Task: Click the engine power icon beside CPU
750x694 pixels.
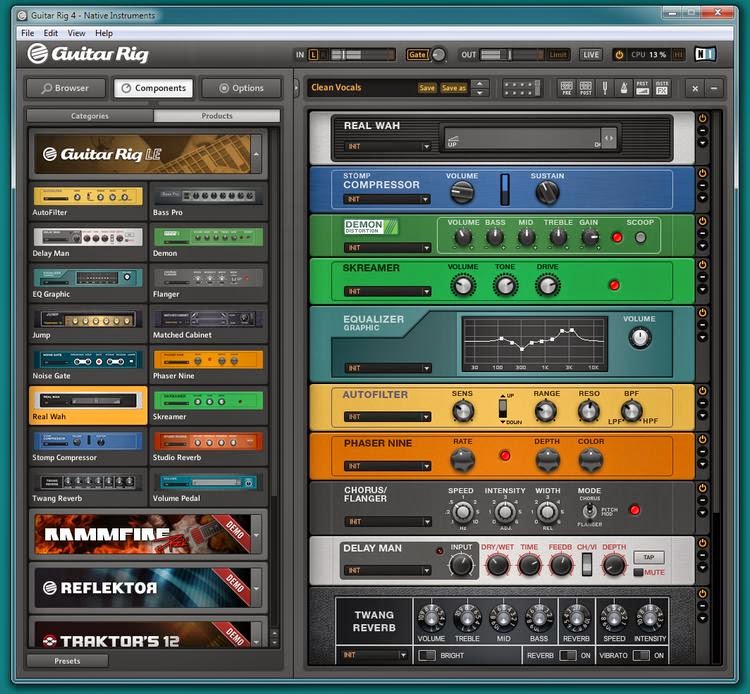Action: 619,55
